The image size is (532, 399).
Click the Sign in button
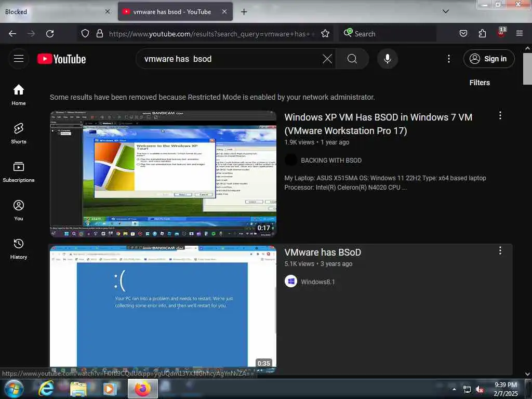488,59
